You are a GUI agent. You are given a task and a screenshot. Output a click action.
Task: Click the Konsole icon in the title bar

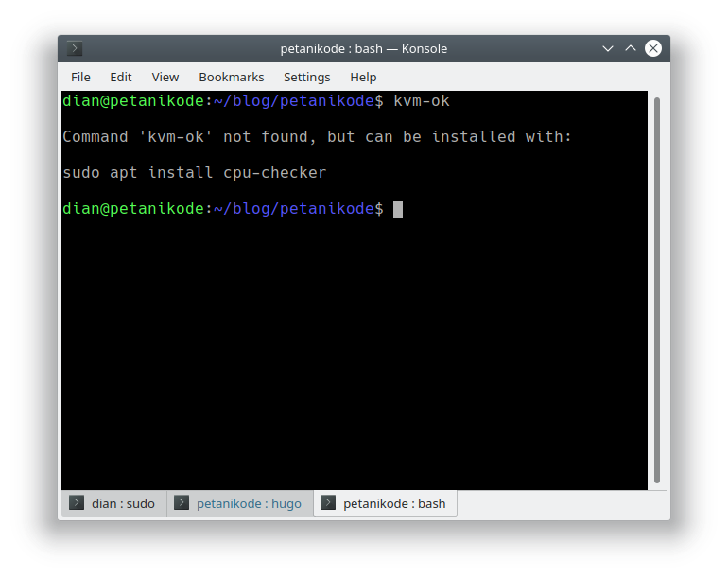pos(75,48)
